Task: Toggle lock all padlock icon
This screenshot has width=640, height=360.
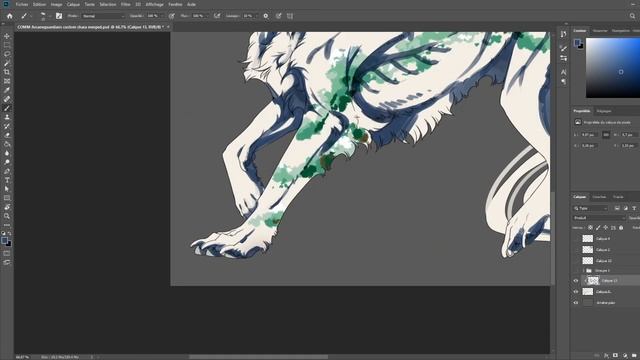Action: (621, 228)
